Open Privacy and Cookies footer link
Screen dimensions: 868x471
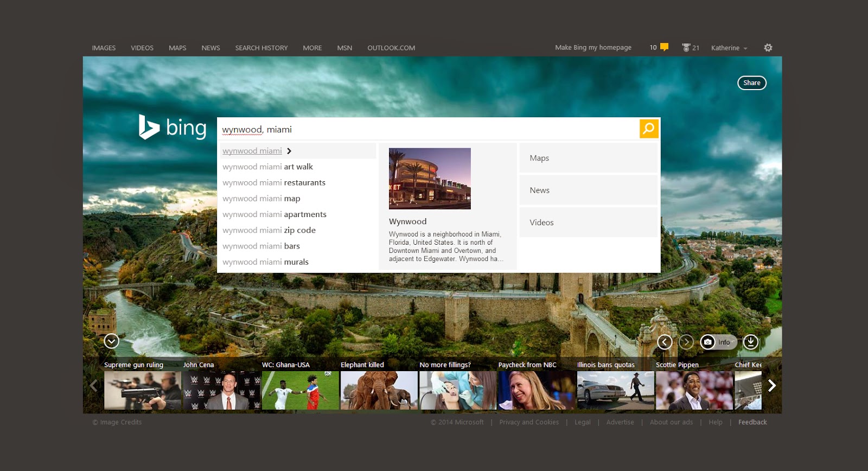[529, 422]
